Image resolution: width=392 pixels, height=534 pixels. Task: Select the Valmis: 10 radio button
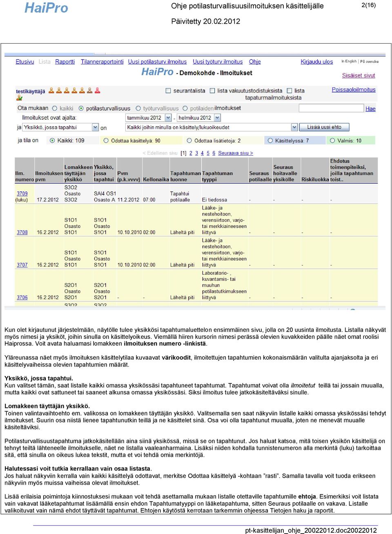click(332, 140)
